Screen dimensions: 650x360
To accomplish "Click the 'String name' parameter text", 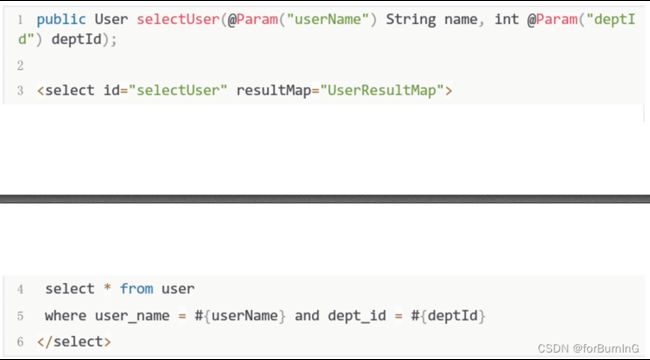I will click(x=431, y=19).
